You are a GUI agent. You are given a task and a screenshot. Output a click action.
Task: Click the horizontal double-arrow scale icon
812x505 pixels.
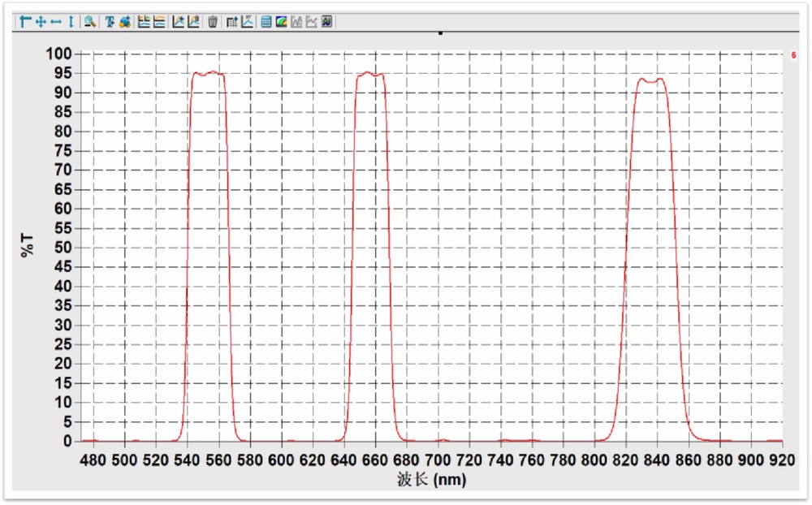coord(55,22)
